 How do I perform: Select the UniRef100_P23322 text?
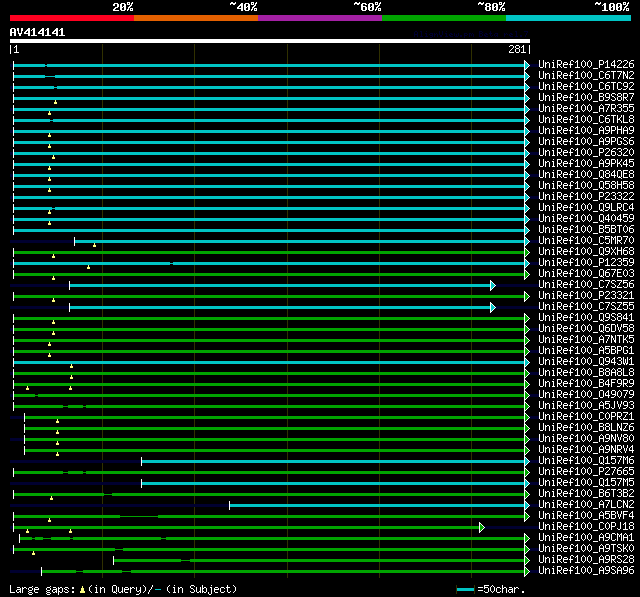586,197
